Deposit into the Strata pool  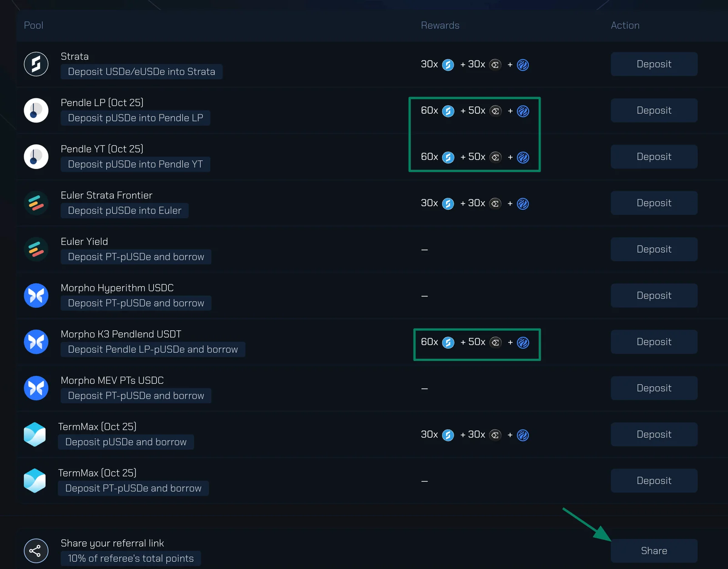click(x=654, y=64)
